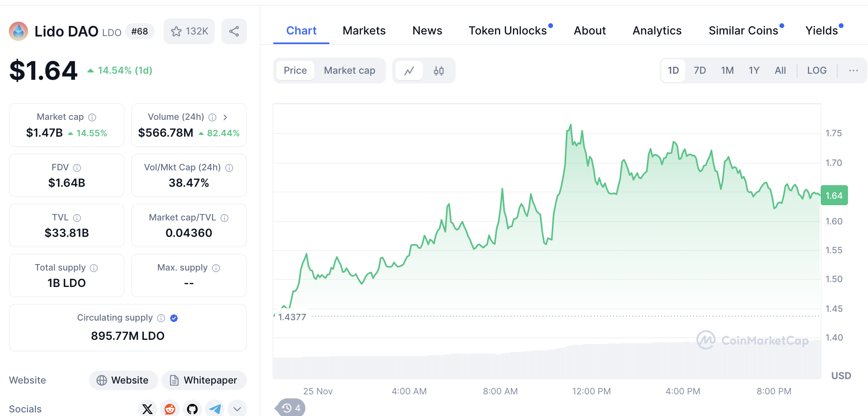Set chart range to 1Y

click(x=754, y=71)
